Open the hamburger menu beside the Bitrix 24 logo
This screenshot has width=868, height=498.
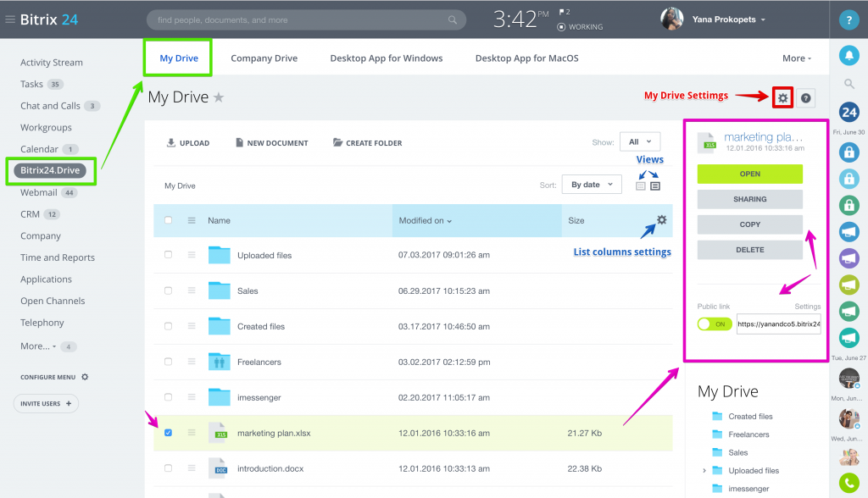click(x=10, y=19)
